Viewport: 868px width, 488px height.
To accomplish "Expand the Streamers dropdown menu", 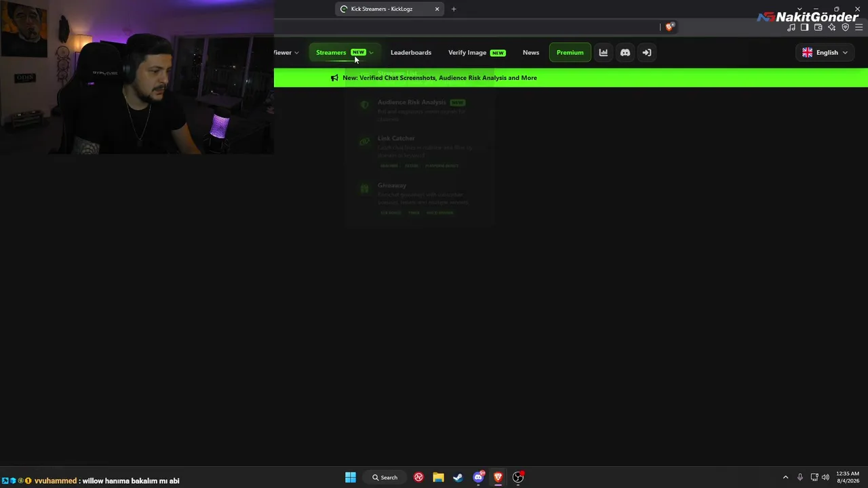I will [344, 52].
